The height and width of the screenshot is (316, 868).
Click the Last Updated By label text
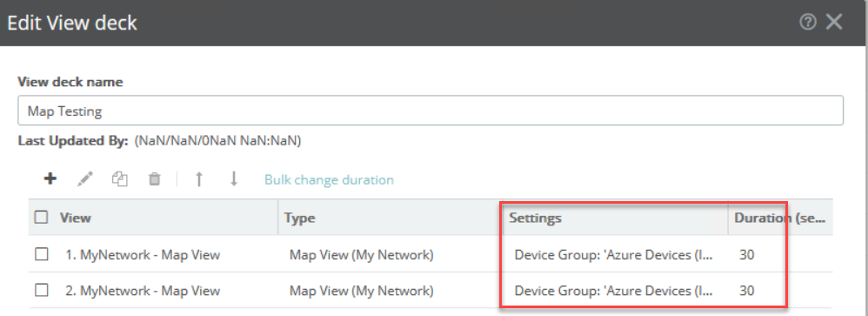(x=73, y=141)
